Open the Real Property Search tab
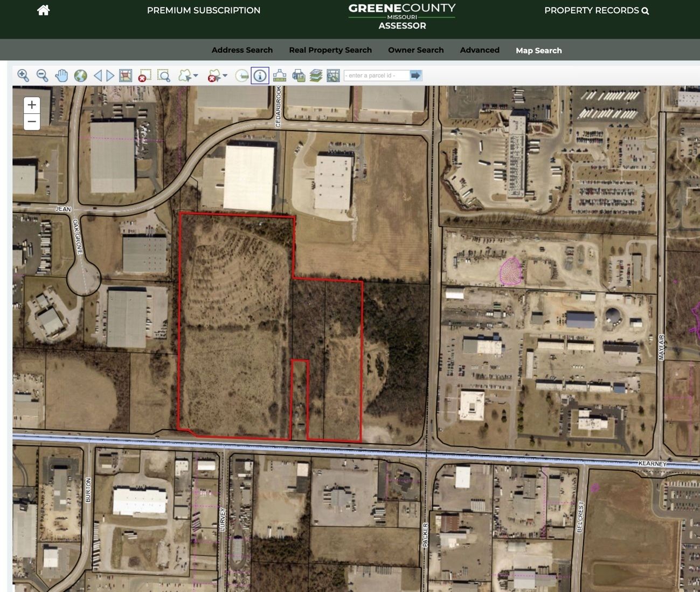The image size is (700, 592). pos(330,50)
